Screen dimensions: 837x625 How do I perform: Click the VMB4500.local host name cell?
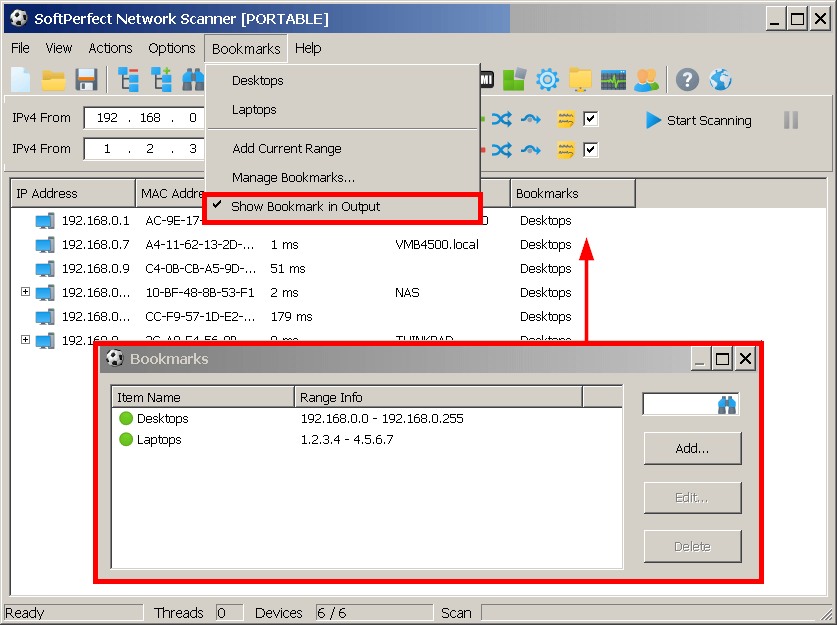pyautogui.click(x=437, y=244)
